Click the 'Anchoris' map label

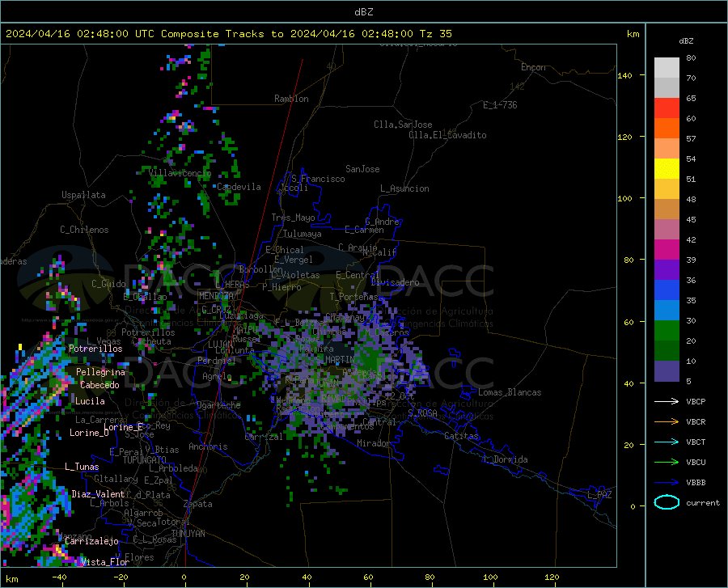point(208,446)
